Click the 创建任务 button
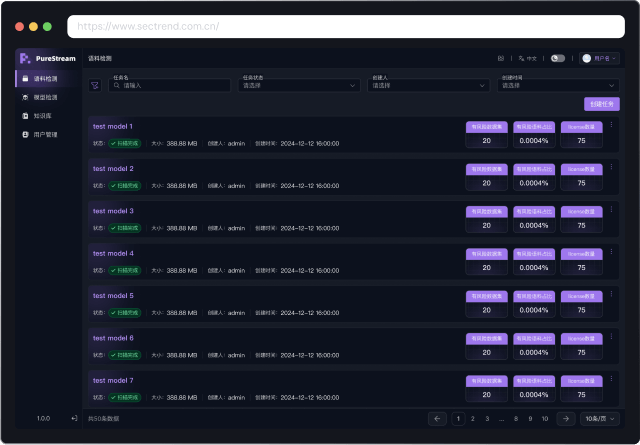The image size is (640, 445). click(x=601, y=104)
